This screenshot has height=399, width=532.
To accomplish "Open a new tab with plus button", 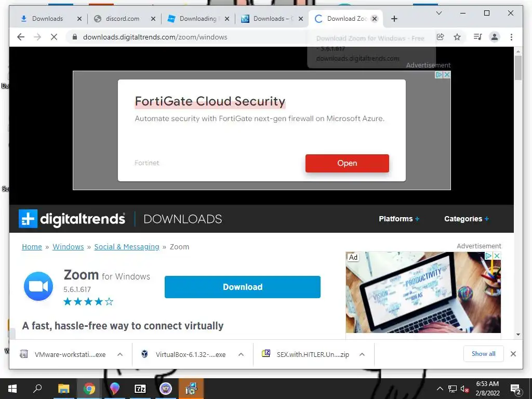I will (394, 19).
